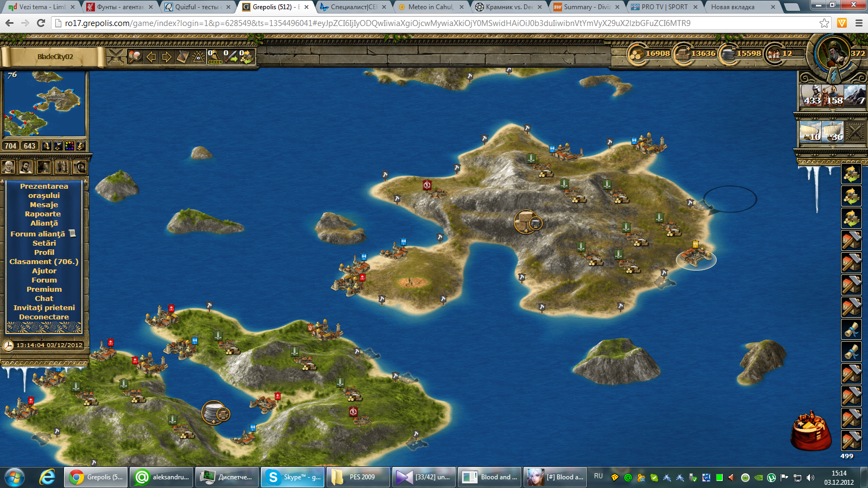Click the browser reload button
The image size is (868, 488).
pos(41,23)
